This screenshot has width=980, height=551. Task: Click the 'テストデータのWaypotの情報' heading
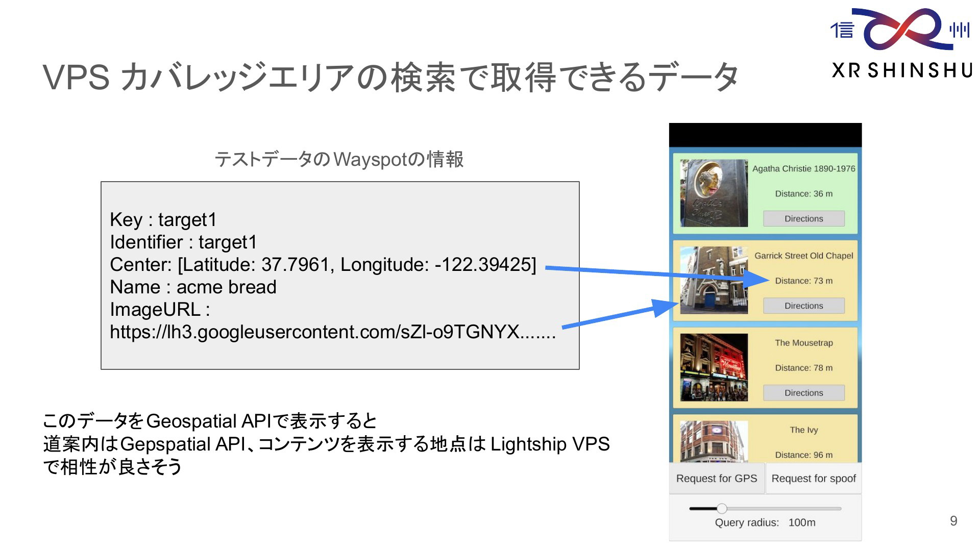point(339,159)
